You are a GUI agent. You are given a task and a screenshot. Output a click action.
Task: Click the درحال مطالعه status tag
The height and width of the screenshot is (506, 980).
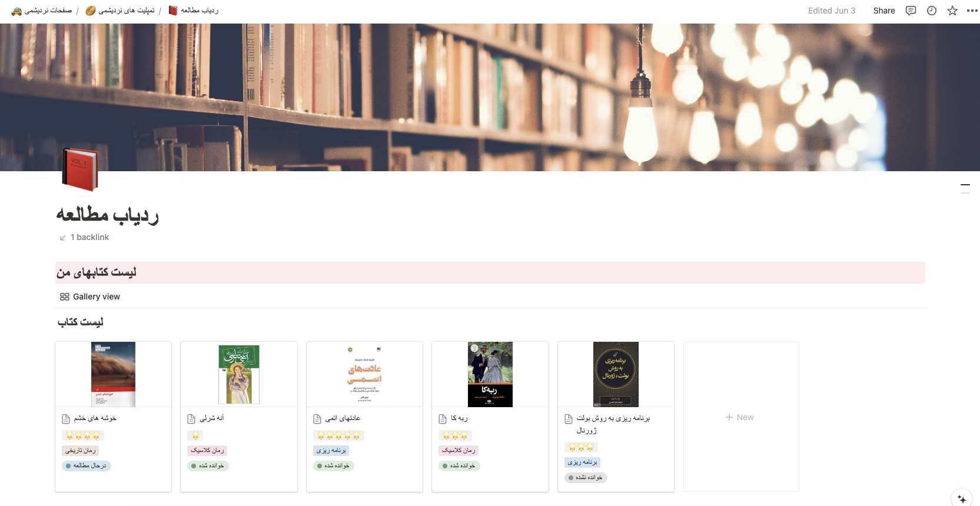click(x=87, y=466)
